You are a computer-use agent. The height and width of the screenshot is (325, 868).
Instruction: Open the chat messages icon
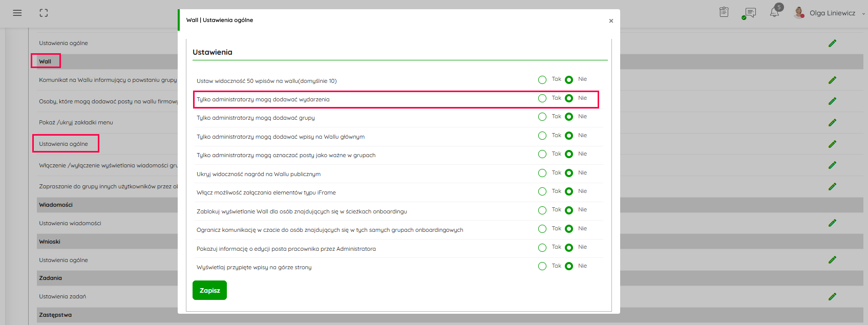(750, 13)
